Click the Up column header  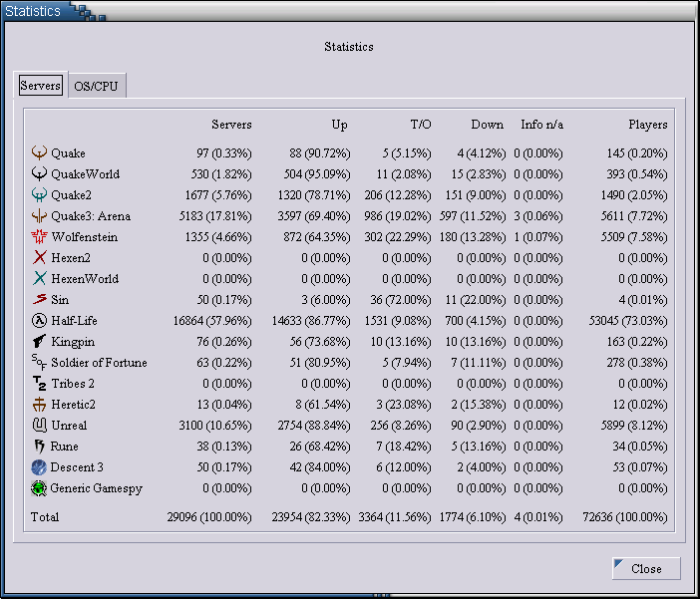[339, 125]
